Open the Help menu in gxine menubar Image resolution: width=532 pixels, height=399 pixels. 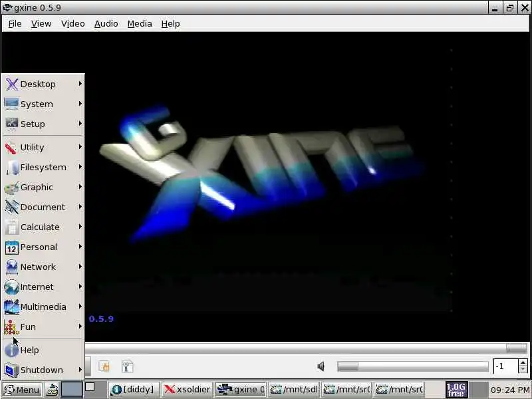[170, 24]
